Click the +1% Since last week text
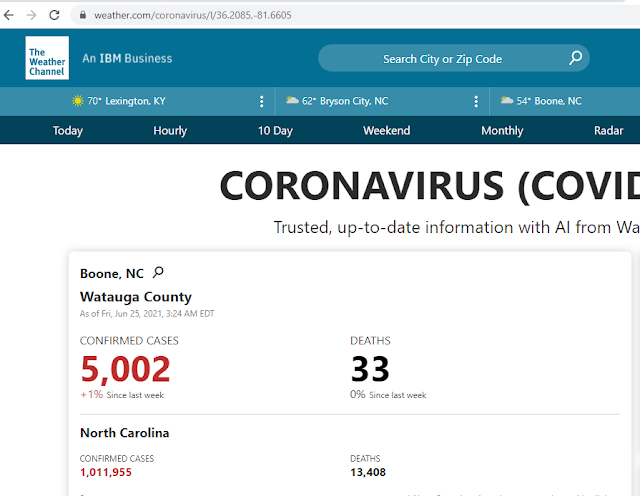This screenshot has height=496, width=640. tap(122, 395)
